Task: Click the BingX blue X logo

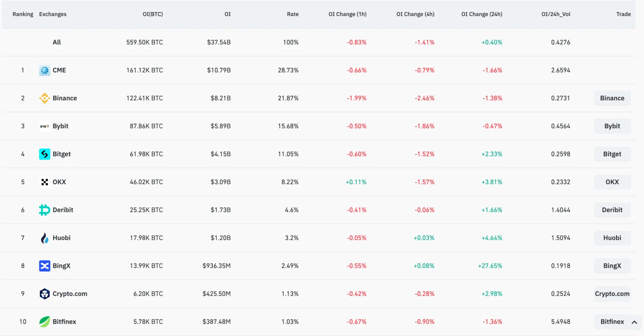Action: point(45,266)
